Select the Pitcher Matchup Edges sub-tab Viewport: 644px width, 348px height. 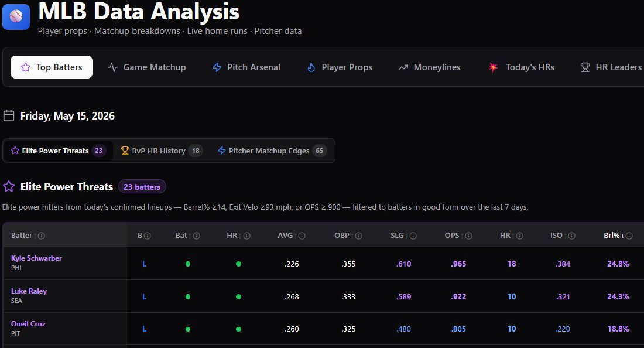(272, 151)
